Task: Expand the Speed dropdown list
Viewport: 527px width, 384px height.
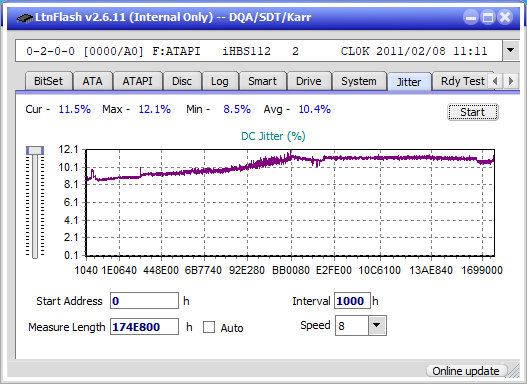Action: [x=377, y=325]
